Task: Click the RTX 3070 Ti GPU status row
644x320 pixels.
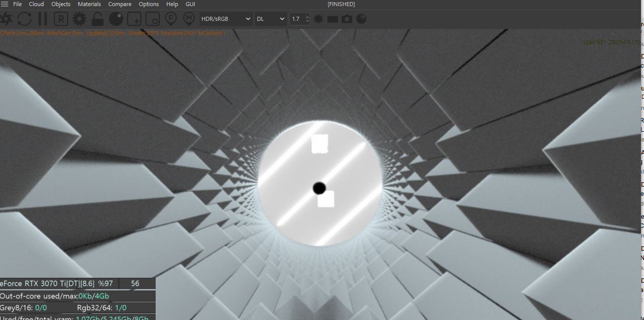Action: [59, 283]
